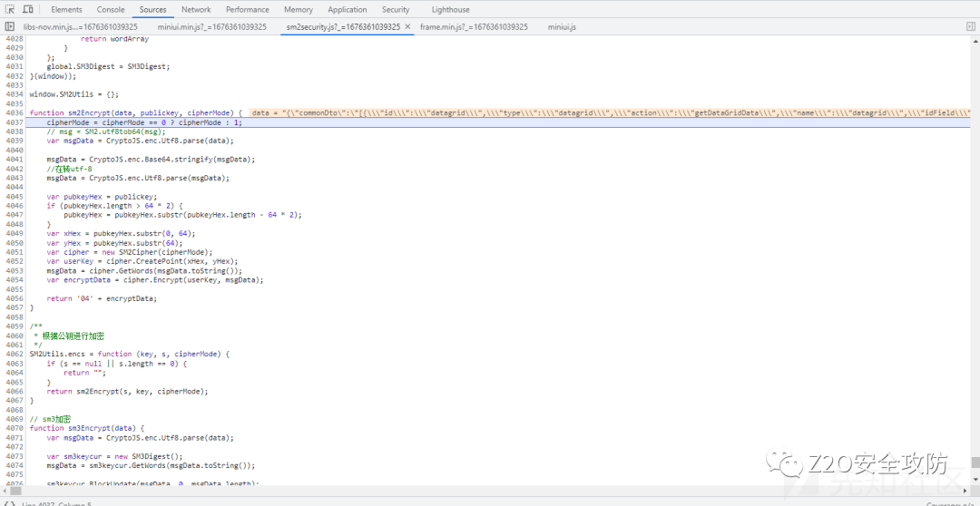Click 'var cipher = new SM2Cipher(cipherMode);' line
980x506 pixels.
point(130,252)
